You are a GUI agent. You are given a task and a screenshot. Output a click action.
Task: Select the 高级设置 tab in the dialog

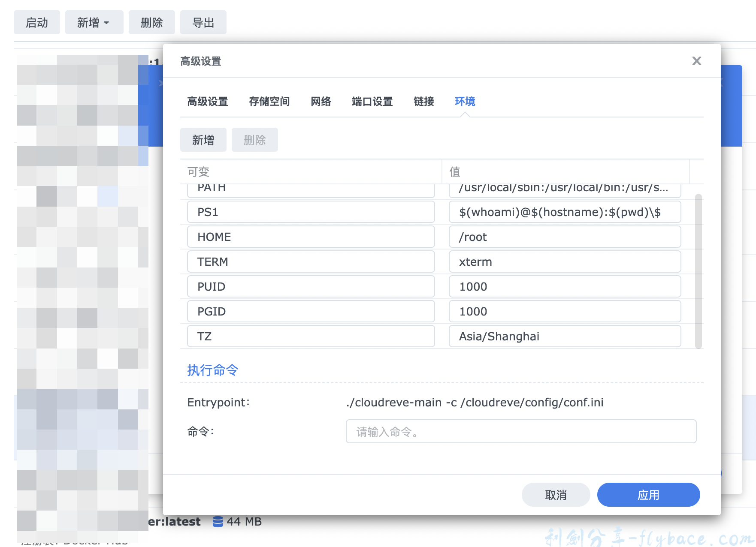point(208,102)
